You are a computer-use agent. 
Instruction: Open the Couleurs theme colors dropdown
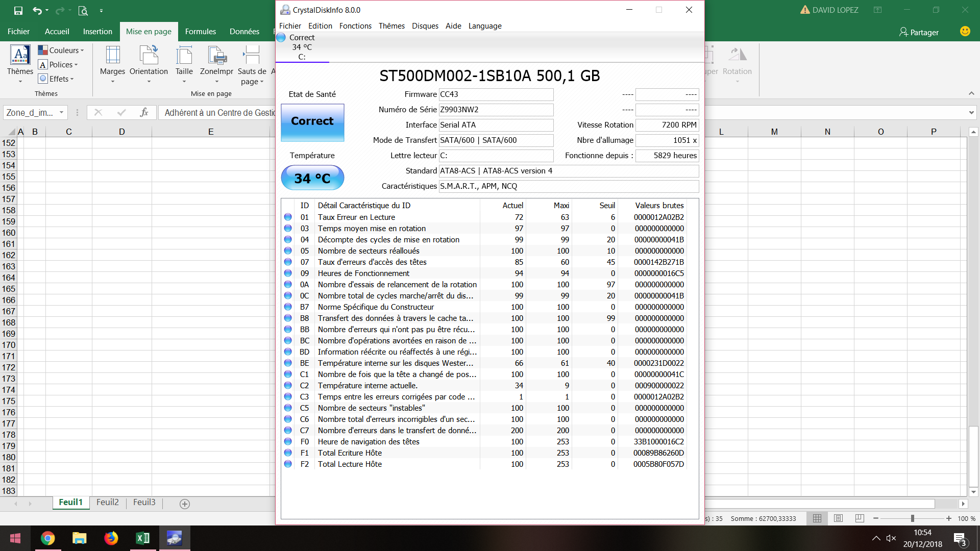point(61,50)
